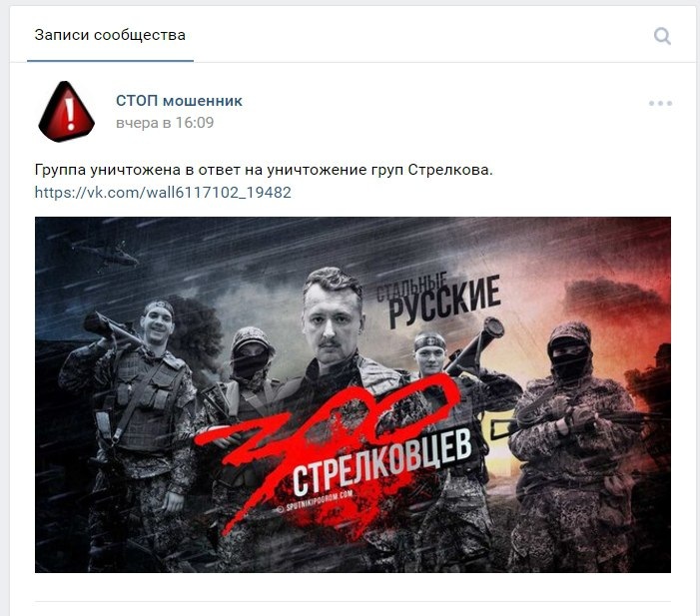Click the sputnikipogrom.com watermark in the image
This screenshot has height=616, width=700.
point(316,502)
